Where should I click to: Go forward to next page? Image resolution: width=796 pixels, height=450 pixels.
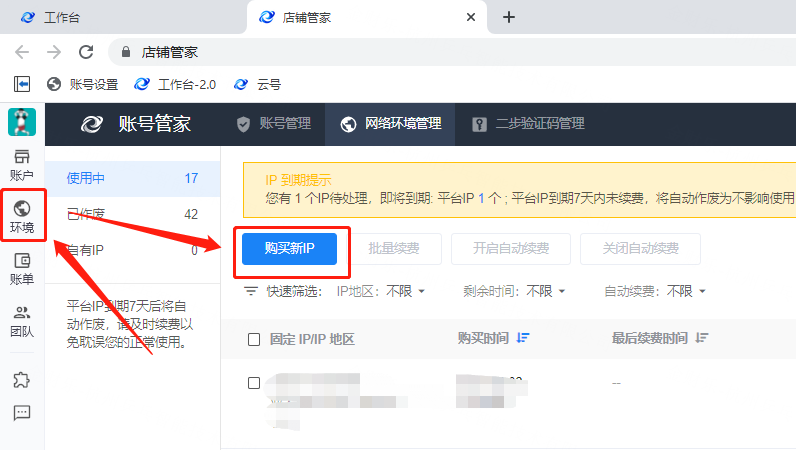click(53, 52)
